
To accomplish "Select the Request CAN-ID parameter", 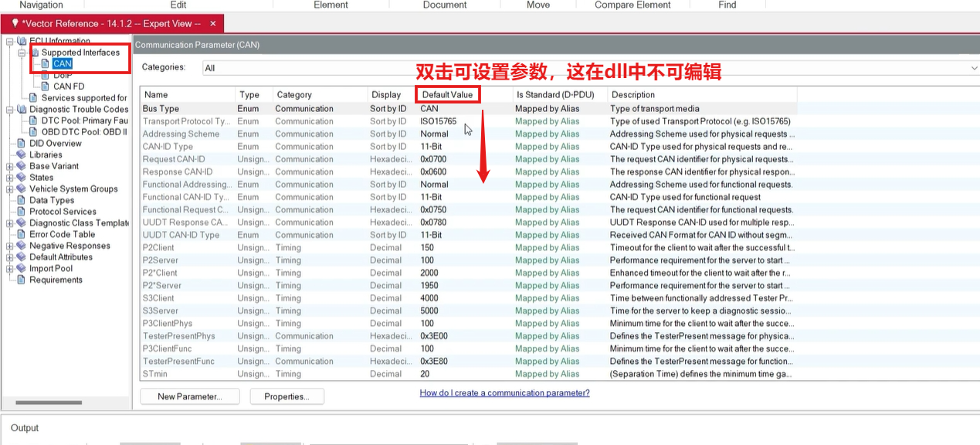I will tap(468, 159).
